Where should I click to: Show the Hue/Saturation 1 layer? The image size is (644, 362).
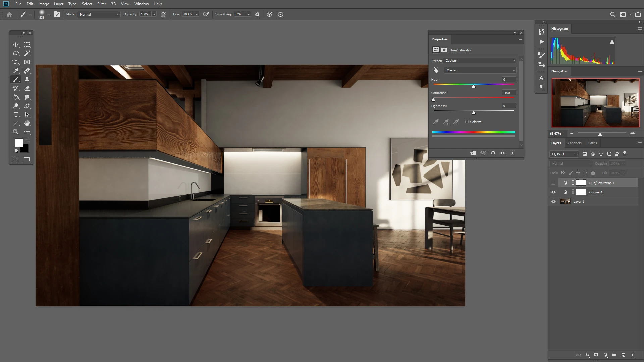553,183
